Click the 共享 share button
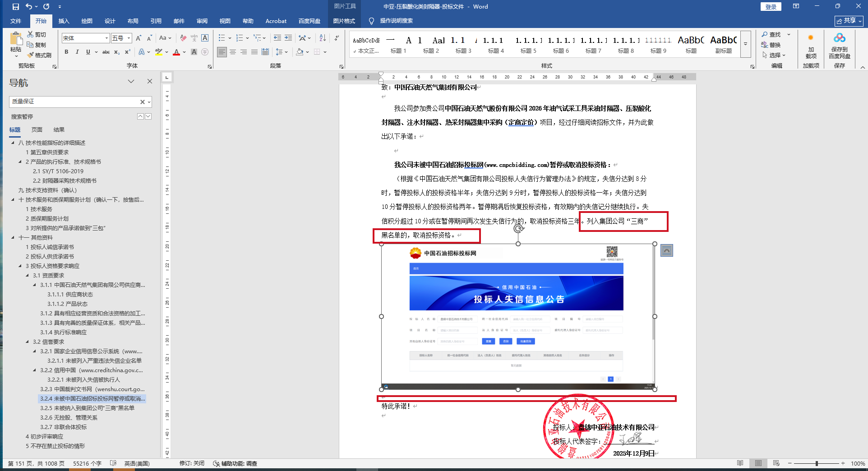Viewport: 868px width, 471px height. click(849, 21)
